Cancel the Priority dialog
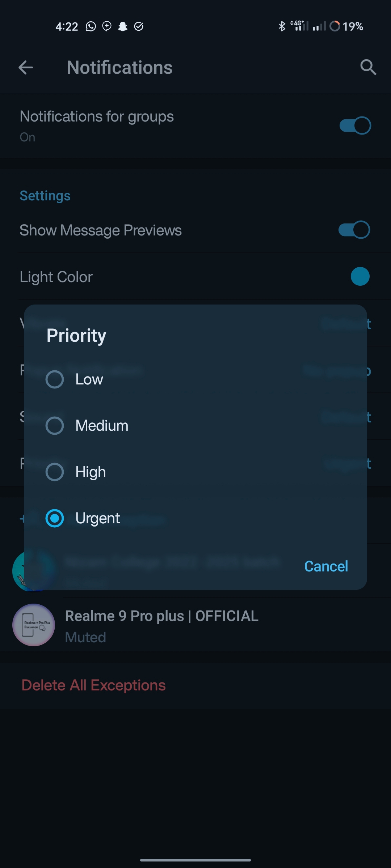The width and height of the screenshot is (391, 868). pos(326,566)
